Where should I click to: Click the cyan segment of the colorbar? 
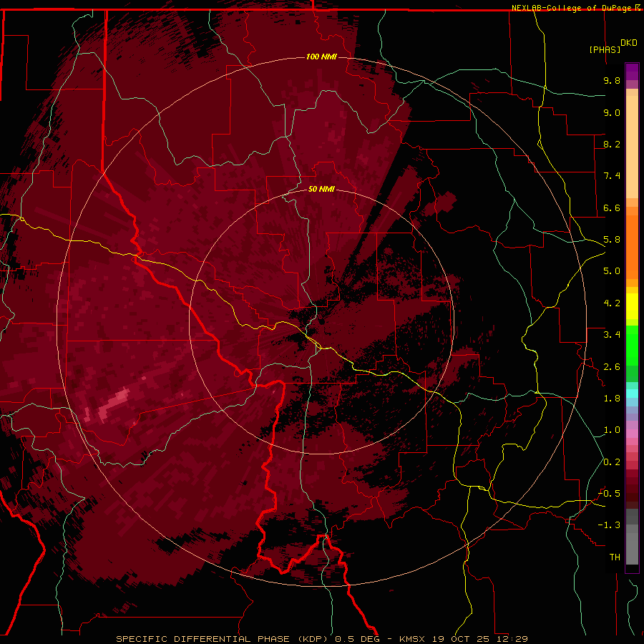pos(632,394)
